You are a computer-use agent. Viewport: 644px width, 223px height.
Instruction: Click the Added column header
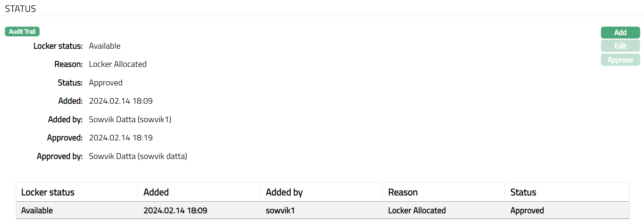point(156,192)
